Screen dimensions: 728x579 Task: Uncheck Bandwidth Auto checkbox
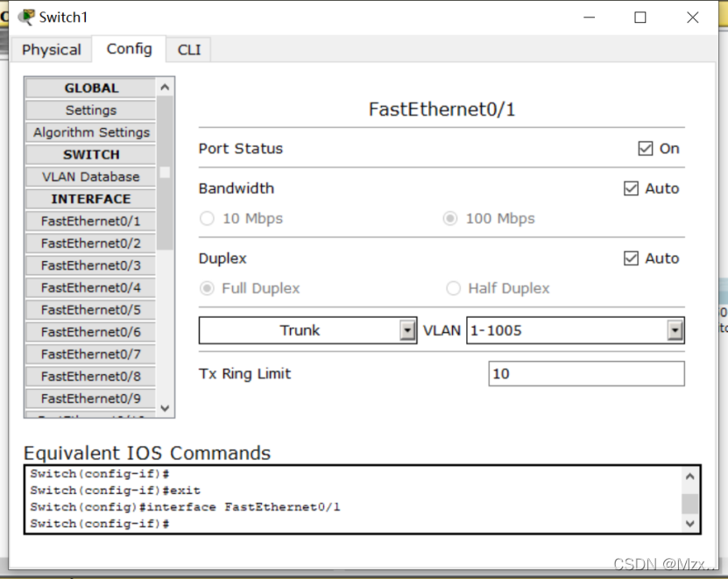[631, 188]
